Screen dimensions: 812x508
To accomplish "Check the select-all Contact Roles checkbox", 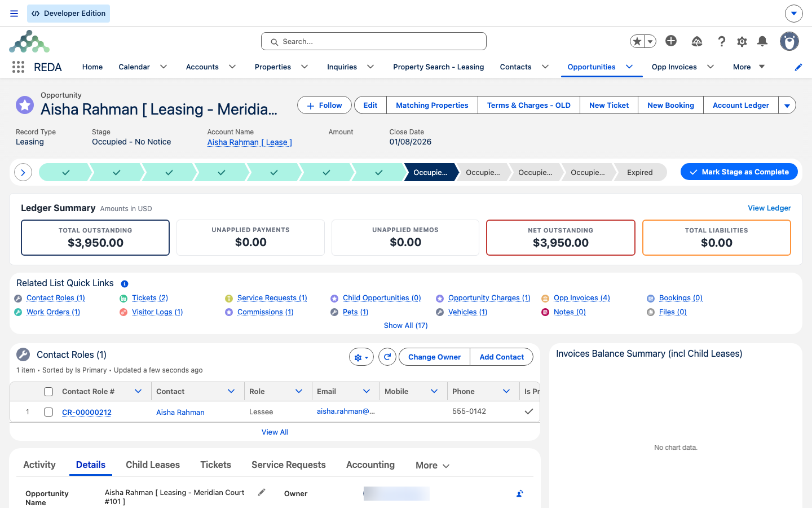I will (48, 392).
